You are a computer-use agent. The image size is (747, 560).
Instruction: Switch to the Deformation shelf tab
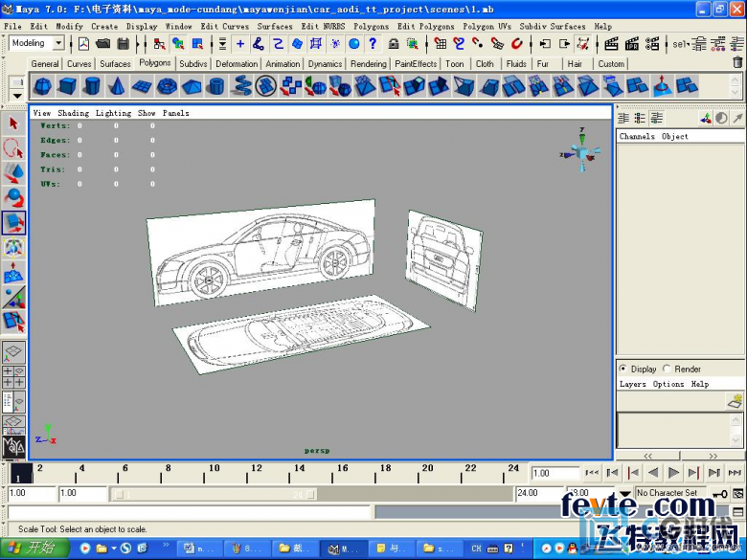click(237, 63)
